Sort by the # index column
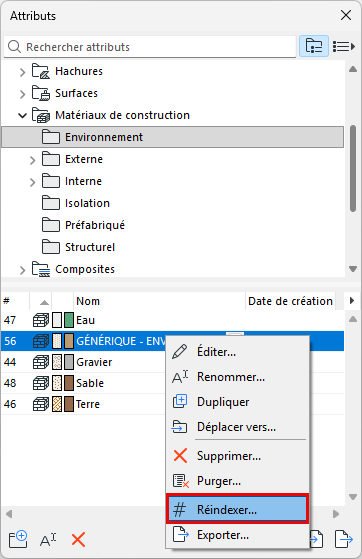The height and width of the screenshot is (559, 362). [15, 301]
